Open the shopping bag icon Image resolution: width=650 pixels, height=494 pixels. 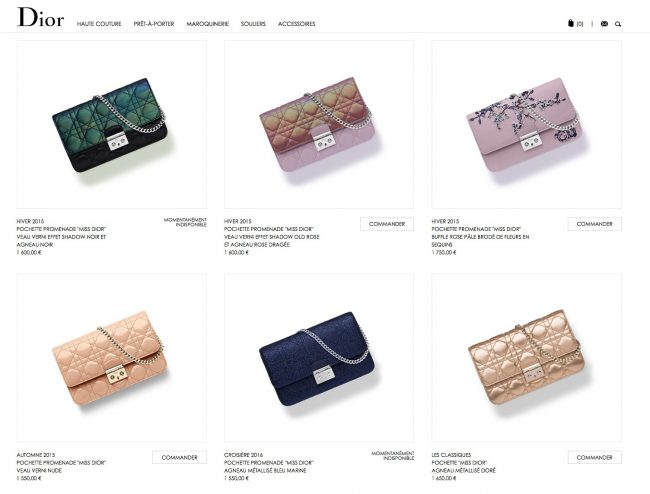(571, 23)
